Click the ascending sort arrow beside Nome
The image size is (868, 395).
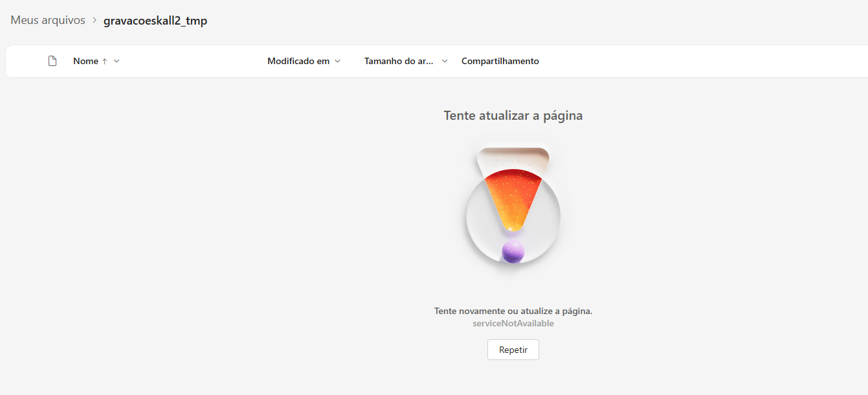(x=105, y=61)
